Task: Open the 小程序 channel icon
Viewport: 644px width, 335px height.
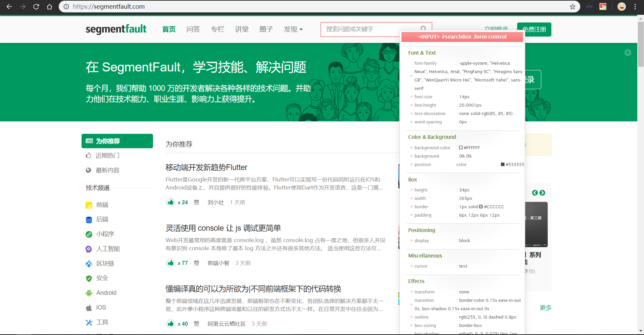Action: pos(89,234)
